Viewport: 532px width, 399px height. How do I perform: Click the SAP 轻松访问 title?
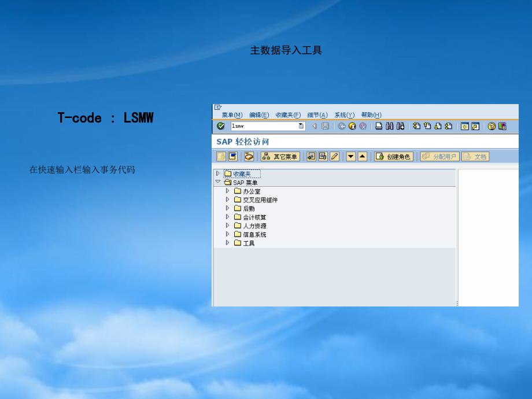(243, 142)
